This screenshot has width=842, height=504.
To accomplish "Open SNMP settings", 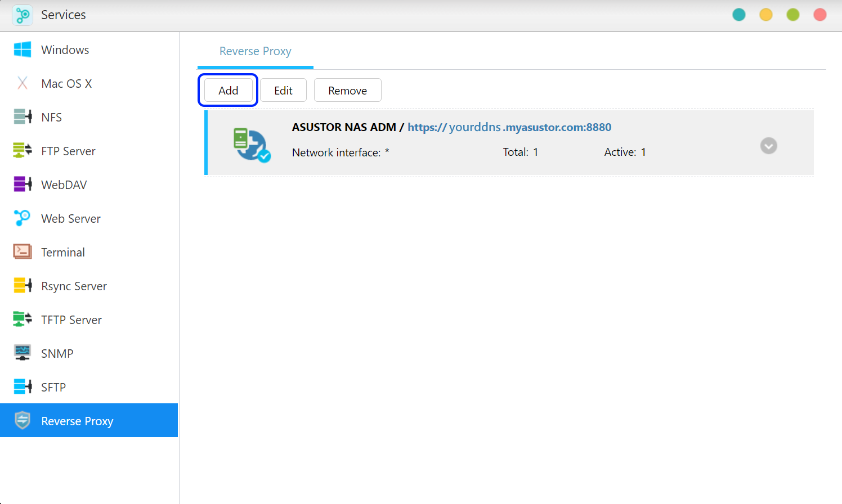I will coord(89,353).
